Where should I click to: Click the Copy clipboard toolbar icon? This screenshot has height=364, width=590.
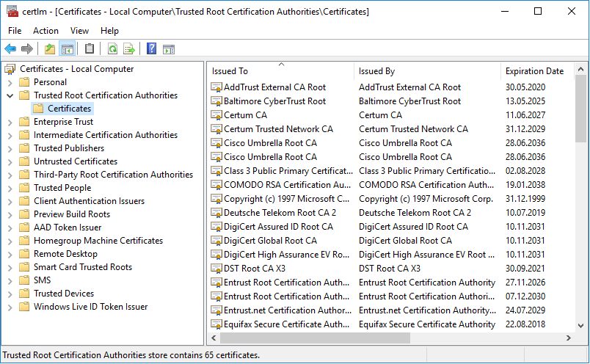(x=90, y=48)
